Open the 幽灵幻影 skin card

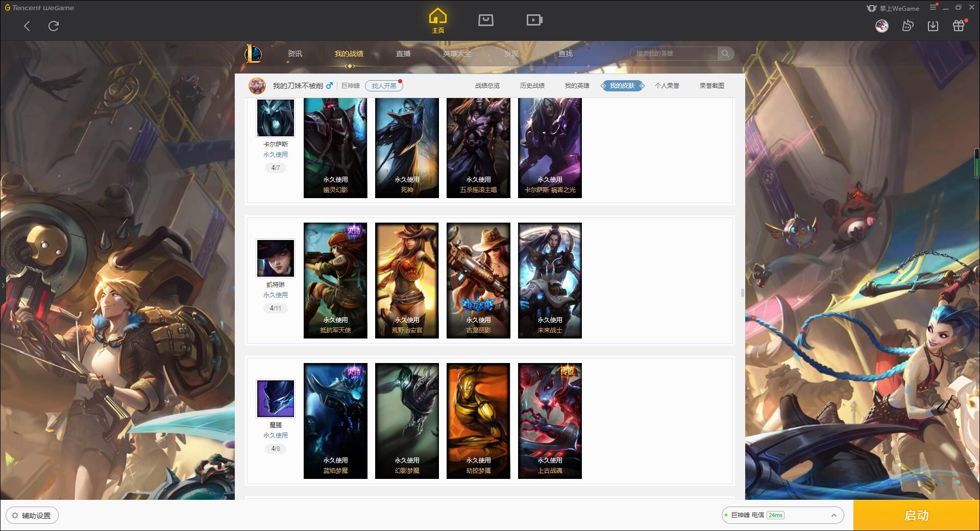[335, 148]
